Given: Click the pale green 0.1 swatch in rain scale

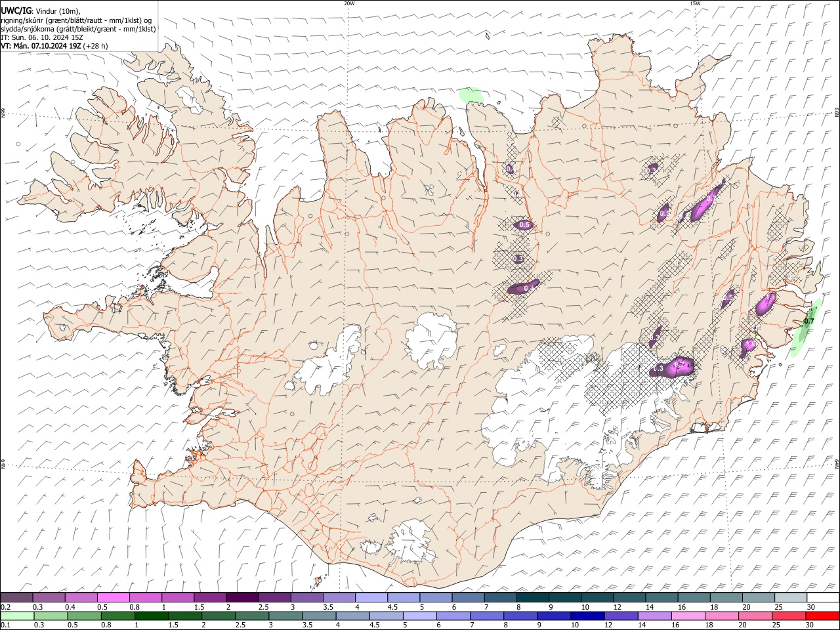Looking at the screenshot, I should click(x=17, y=616).
